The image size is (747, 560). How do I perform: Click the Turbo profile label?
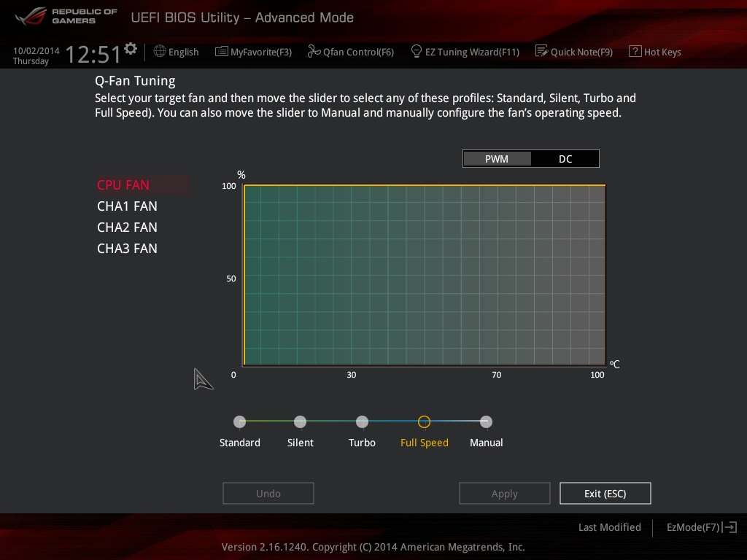coord(362,443)
